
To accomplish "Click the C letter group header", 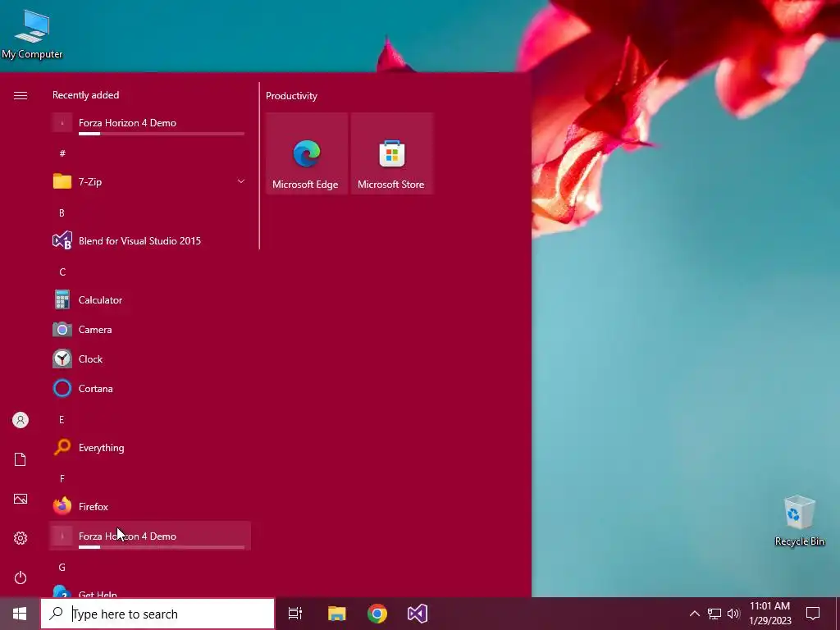I will pos(62,272).
